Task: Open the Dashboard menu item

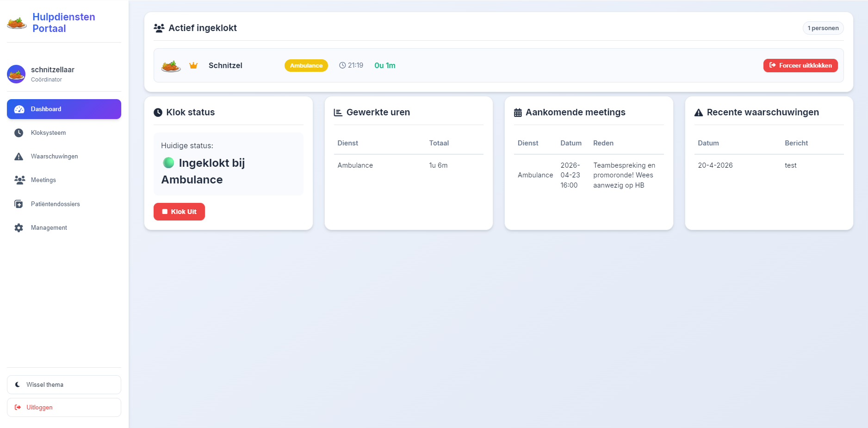Action: coord(64,109)
